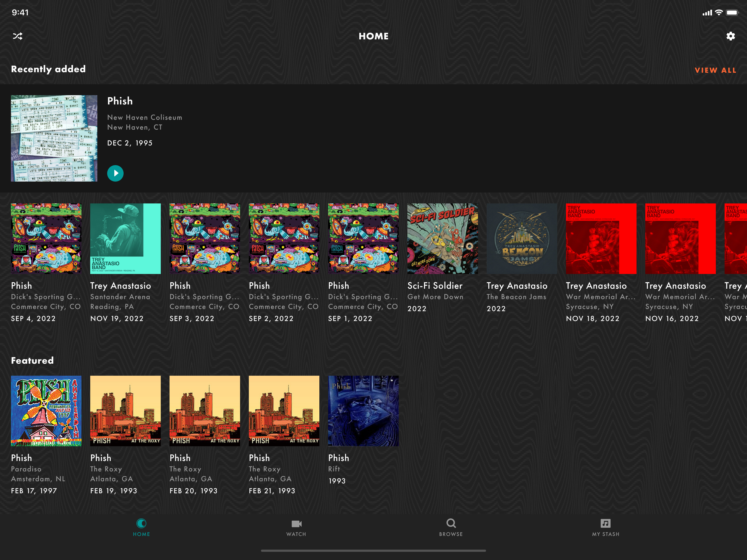
Task: Open settings via the gear icon
Action: (x=730, y=36)
